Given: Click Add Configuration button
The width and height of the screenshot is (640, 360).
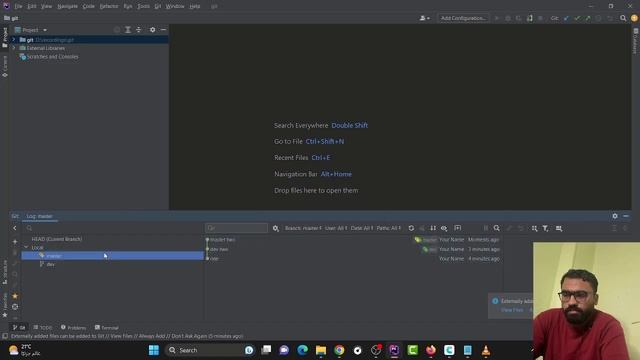Looking at the screenshot, I should (463, 18).
